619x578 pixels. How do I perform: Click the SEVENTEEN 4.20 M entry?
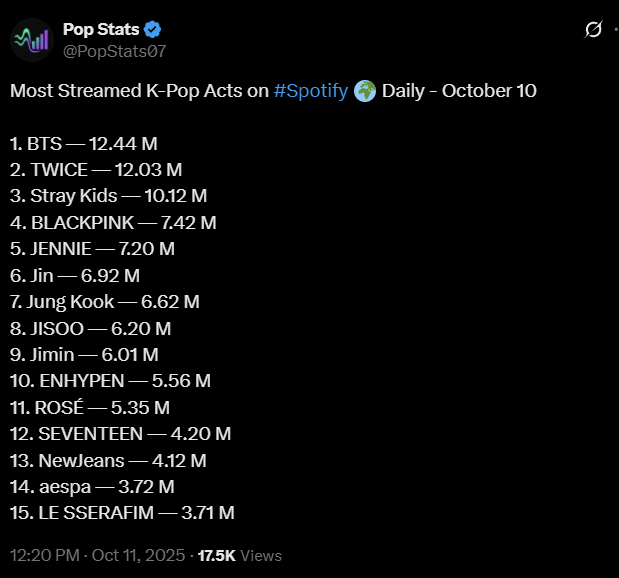click(120, 434)
